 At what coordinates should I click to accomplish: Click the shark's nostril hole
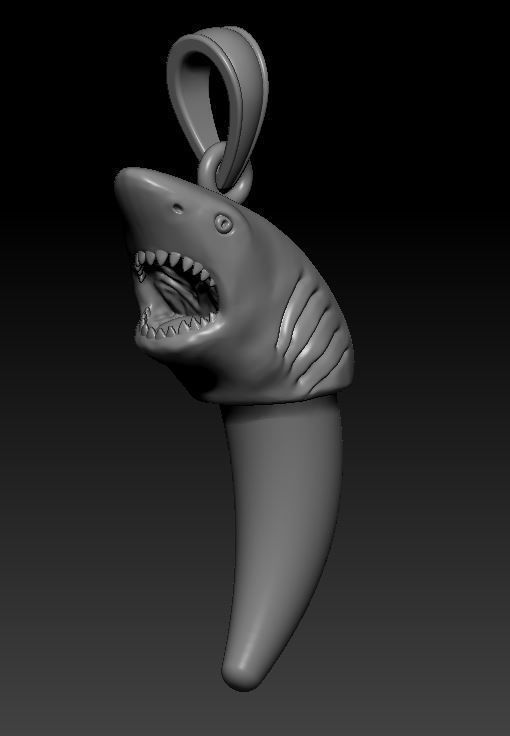pos(178,208)
